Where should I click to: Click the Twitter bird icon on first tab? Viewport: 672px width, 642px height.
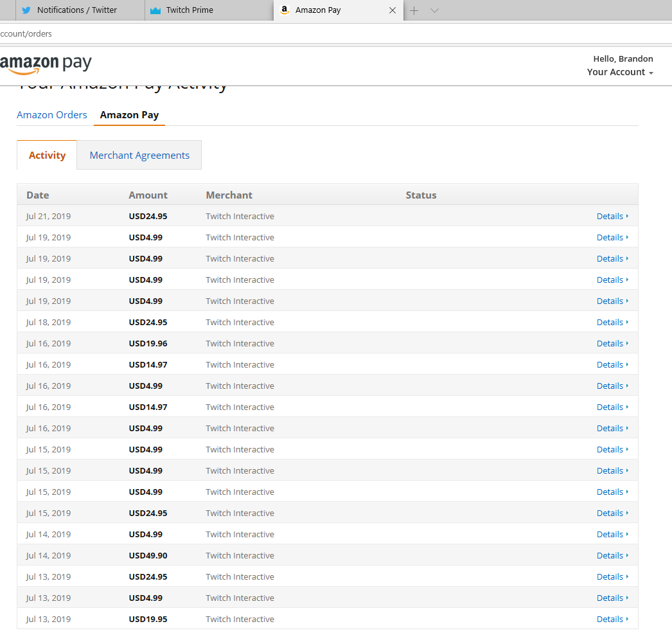coord(26,10)
